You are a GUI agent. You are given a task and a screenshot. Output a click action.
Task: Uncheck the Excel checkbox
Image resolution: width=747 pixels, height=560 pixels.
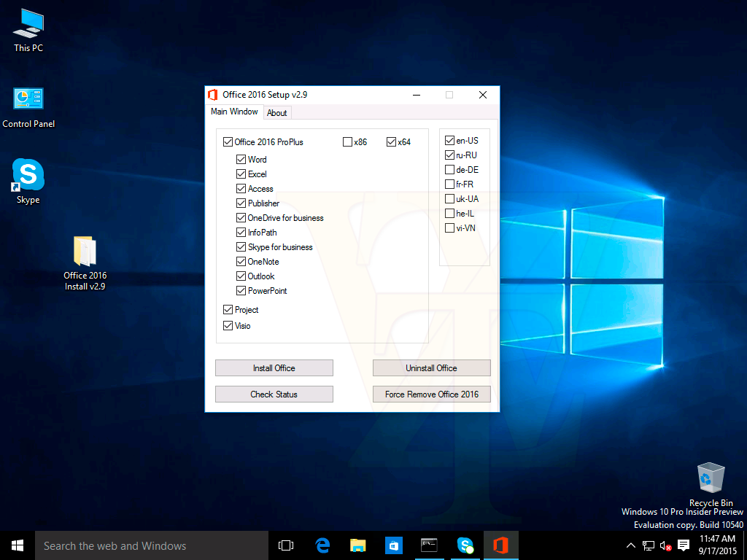pyautogui.click(x=241, y=174)
